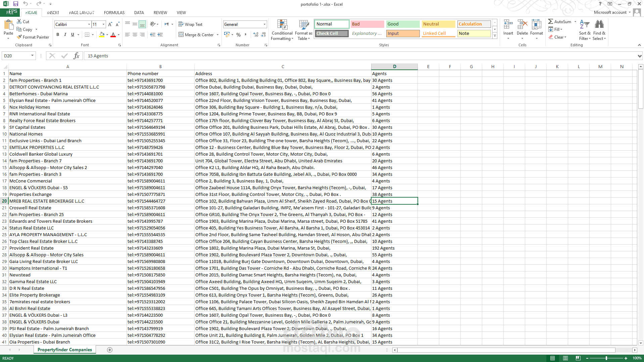Undo the last action

(x=26, y=4)
